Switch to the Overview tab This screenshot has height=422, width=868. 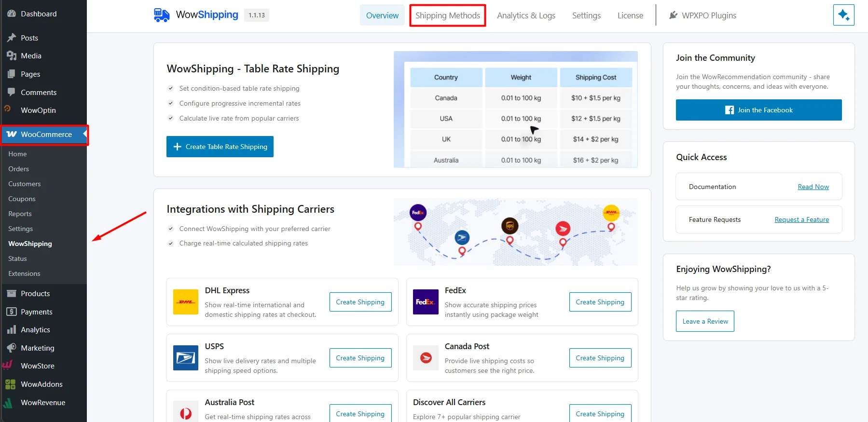pyautogui.click(x=382, y=15)
